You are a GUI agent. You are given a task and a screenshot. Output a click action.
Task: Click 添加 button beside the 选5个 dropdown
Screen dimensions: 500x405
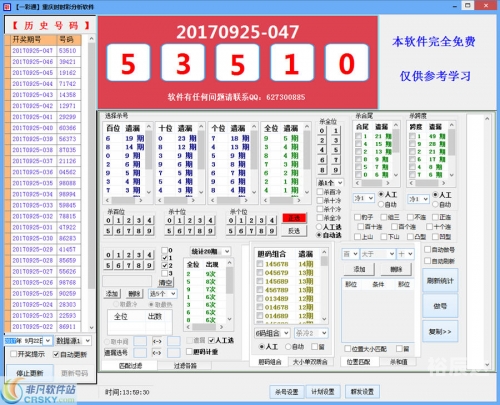[x=112, y=294]
